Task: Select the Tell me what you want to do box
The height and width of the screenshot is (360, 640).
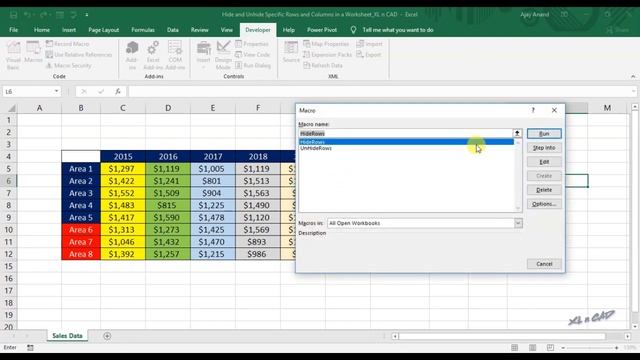Action: click(x=398, y=30)
